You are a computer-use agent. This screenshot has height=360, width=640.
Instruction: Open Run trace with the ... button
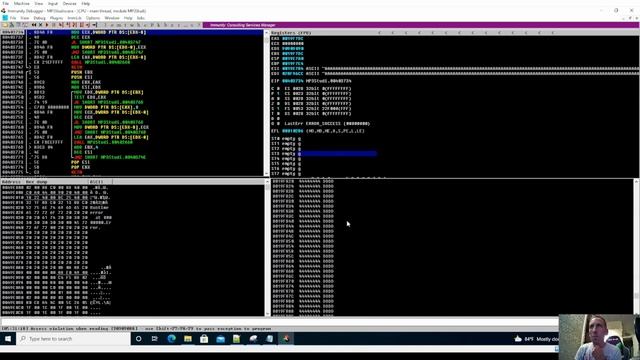click(185, 25)
